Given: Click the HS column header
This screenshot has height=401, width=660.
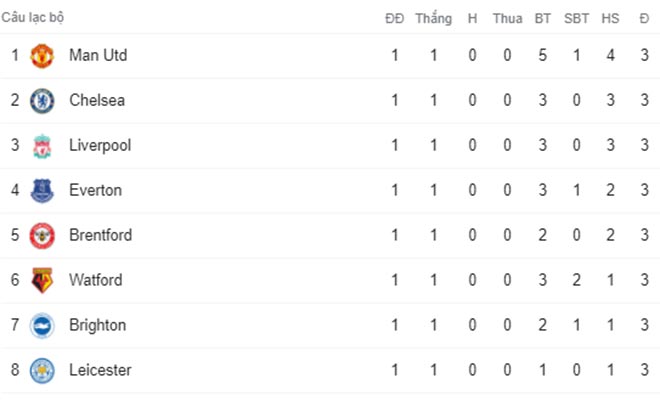Looking at the screenshot, I should click(610, 19).
